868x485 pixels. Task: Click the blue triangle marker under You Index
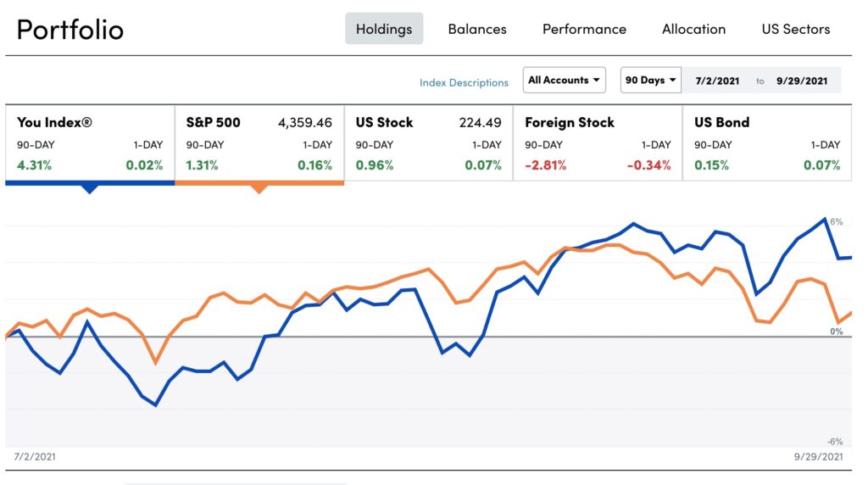89,189
